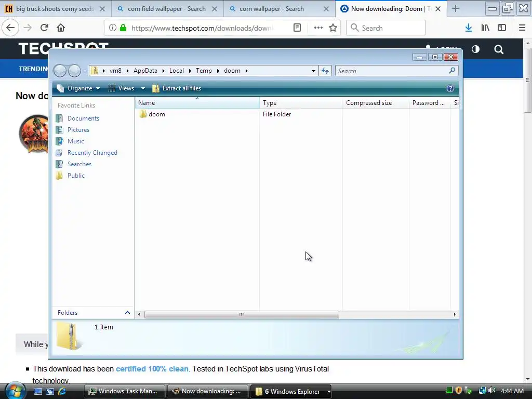The image size is (532, 399).
Task: Toggle reader view icon in address bar
Action: click(297, 28)
